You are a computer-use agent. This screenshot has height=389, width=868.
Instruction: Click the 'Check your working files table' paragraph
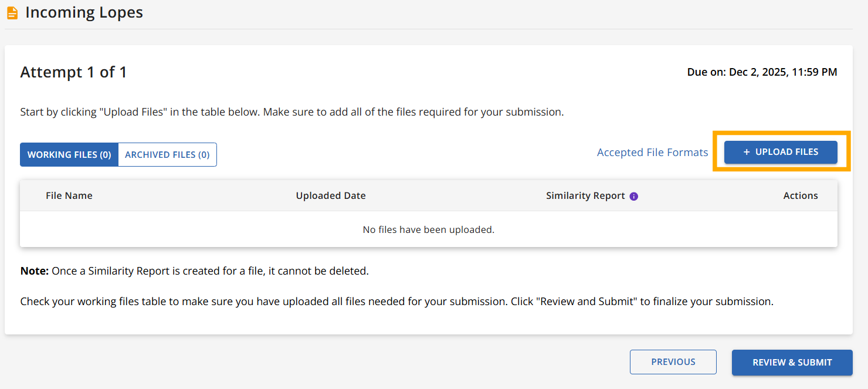[x=396, y=302]
